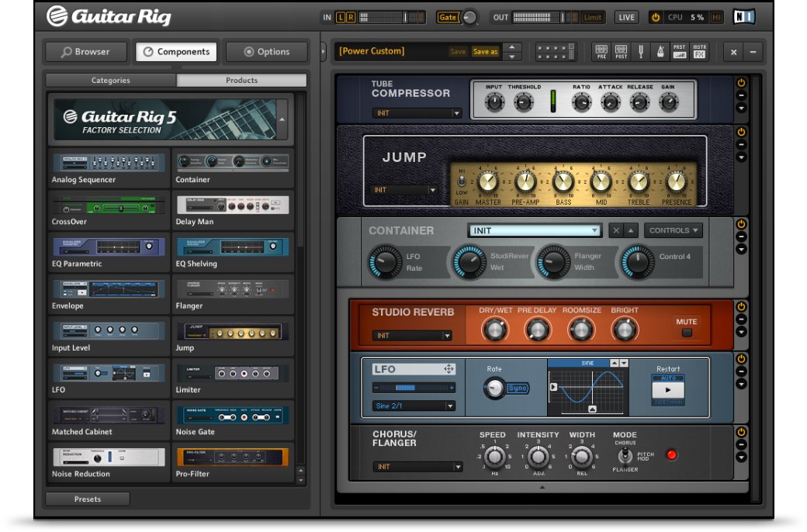Toggle the Tube Compressor power button

[x=740, y=83]
